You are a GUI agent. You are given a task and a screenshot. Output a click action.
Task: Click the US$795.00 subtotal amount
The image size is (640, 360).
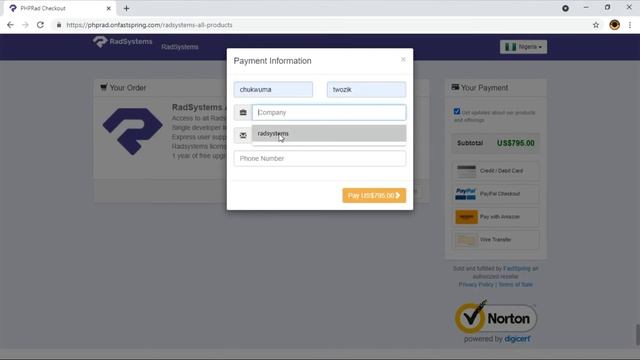[x=516, y=143]
